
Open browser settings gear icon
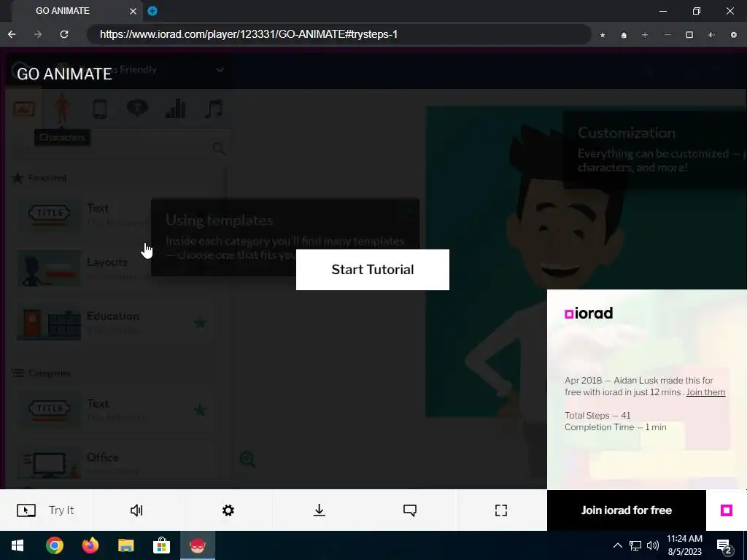coord(734,35)
